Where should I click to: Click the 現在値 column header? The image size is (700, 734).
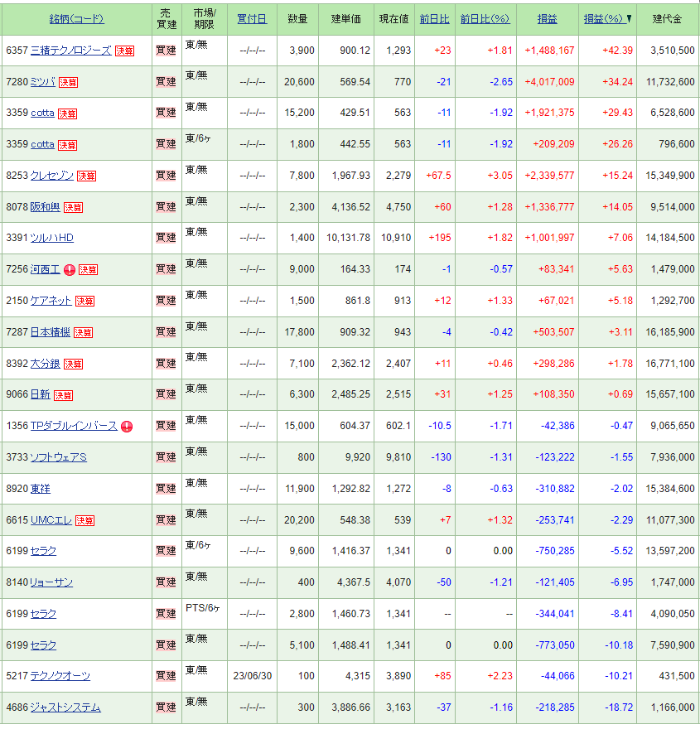coord(393,19)
